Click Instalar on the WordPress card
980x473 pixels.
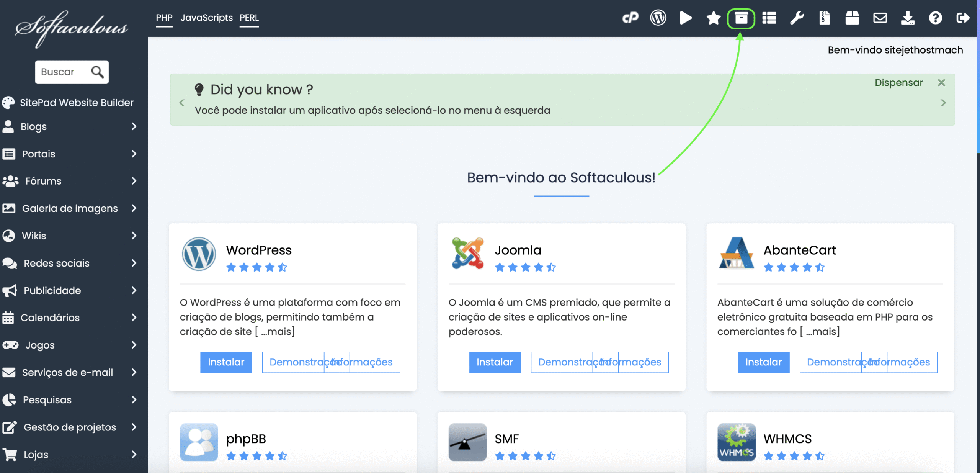click(x=226, y=362)
